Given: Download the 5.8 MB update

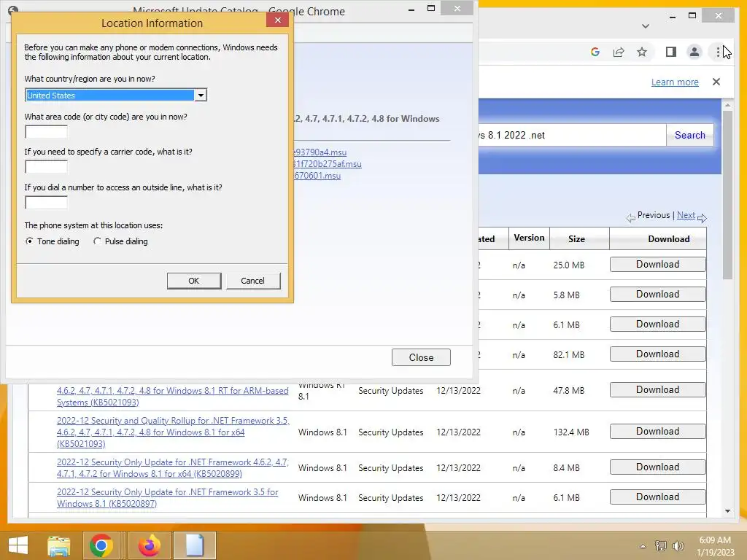Looking at the screenshot, I should tap(657, 295).
